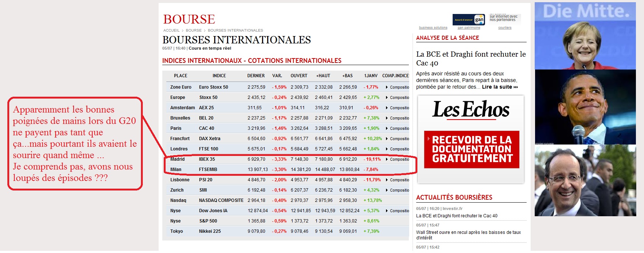Click the Les Echos logo
The width and height of the screenshot is (644, 253).
click(x=471, y=110)
